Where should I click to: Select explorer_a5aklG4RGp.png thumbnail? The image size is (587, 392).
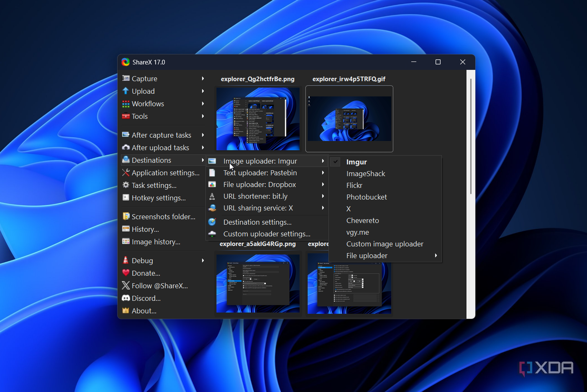click(258, 283)
